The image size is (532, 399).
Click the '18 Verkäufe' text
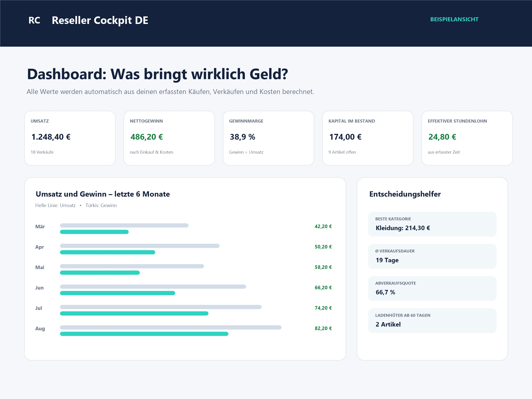click(42, 152)
